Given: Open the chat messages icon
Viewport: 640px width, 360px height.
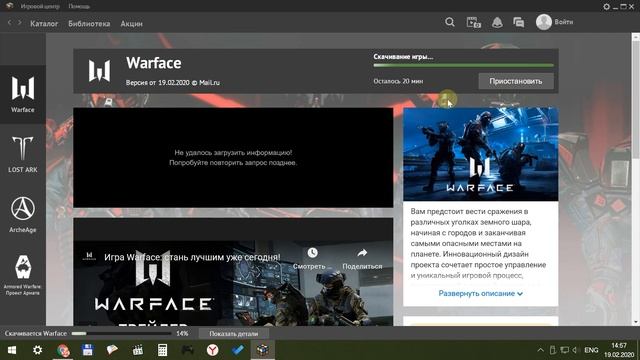Looking at the screenshot, I should [x=518, y=22].
